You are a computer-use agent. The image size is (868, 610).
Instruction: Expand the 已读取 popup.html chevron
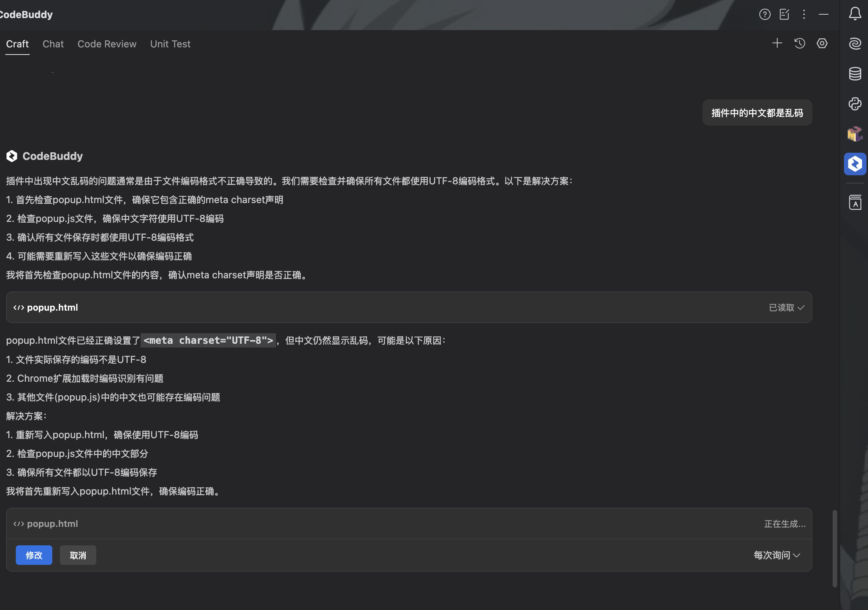801,308
